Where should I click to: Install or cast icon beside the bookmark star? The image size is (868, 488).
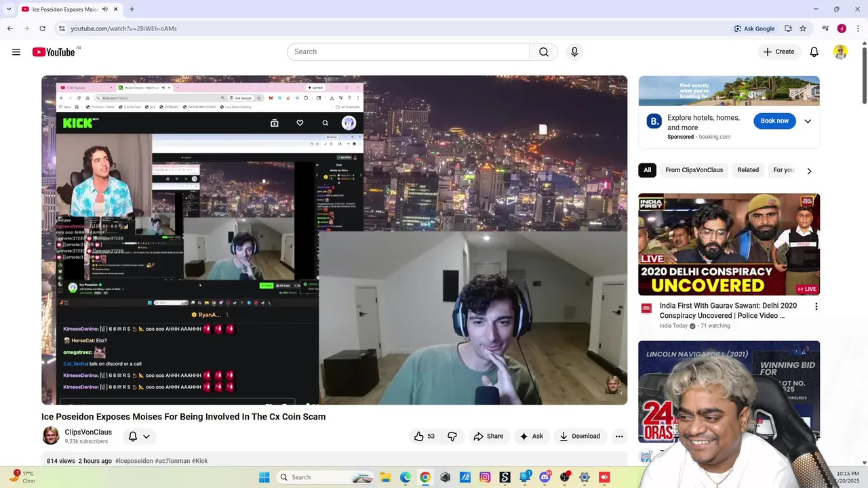788,28
